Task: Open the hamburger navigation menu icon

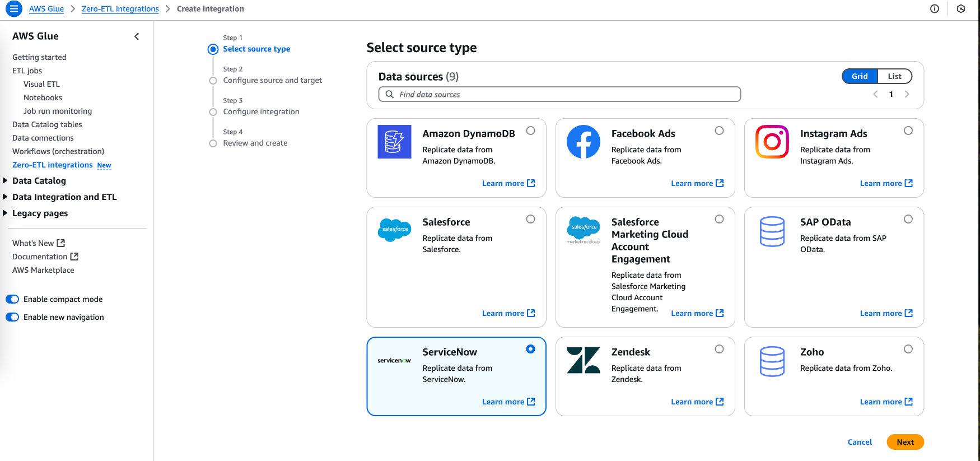Action: (x=13, y=9)
